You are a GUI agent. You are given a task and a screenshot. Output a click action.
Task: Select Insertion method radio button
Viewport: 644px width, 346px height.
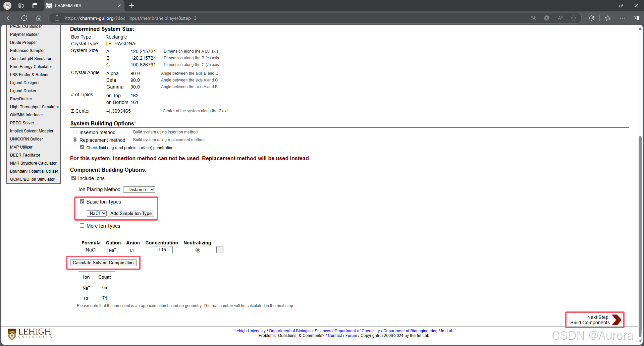pyautogui.click(x=75, y=132)
